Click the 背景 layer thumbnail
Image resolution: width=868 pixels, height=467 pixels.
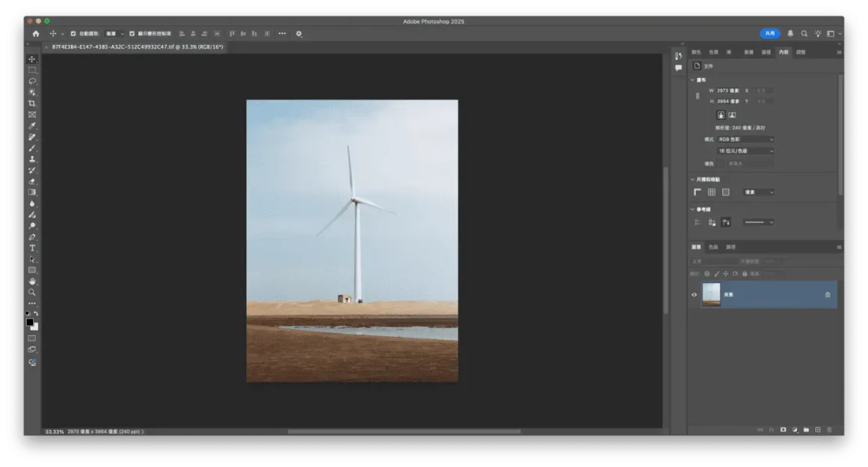[x=712, y=294]
